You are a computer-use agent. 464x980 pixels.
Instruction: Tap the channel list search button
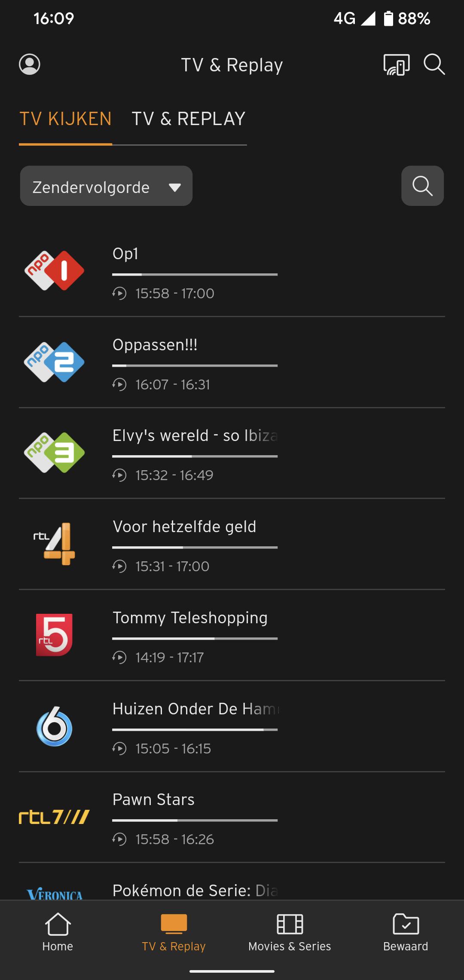click(422, 186)
